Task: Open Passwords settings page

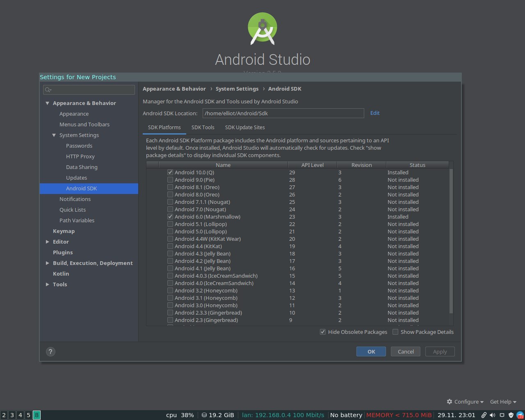Action: [79, 146]
